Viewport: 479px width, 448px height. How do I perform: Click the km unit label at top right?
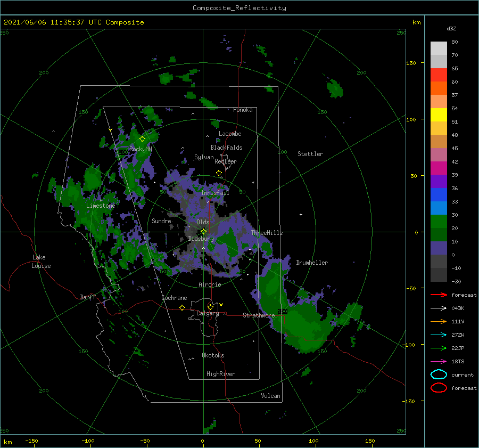click(x=416, y=22)
